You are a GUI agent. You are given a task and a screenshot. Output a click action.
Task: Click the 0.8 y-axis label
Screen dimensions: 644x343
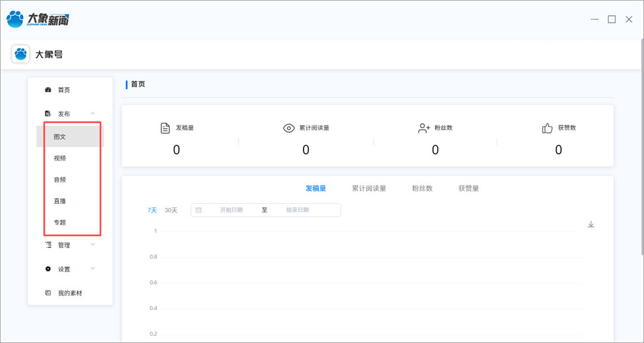click(x=153, y=257)
